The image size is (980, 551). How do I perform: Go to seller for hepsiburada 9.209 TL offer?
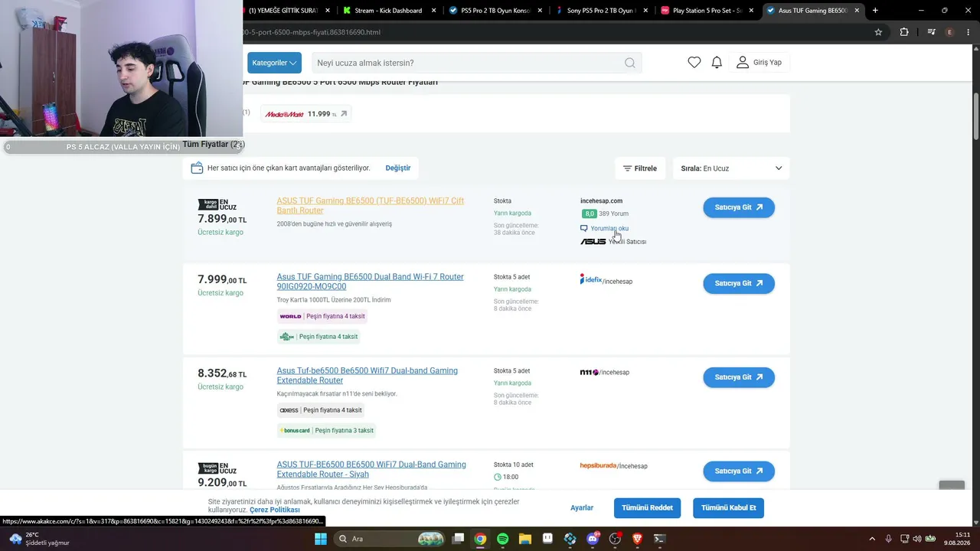click(739, 471)
